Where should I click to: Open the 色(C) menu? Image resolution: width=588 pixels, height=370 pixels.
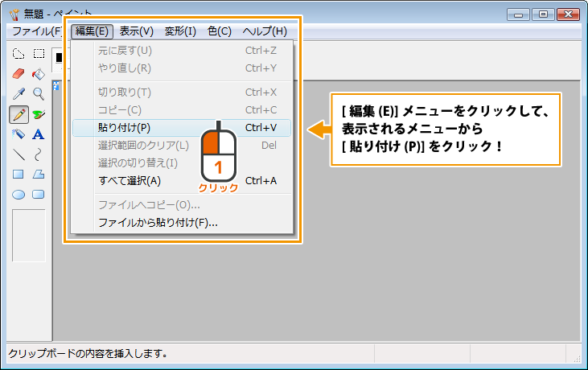[x=220, y=31]
